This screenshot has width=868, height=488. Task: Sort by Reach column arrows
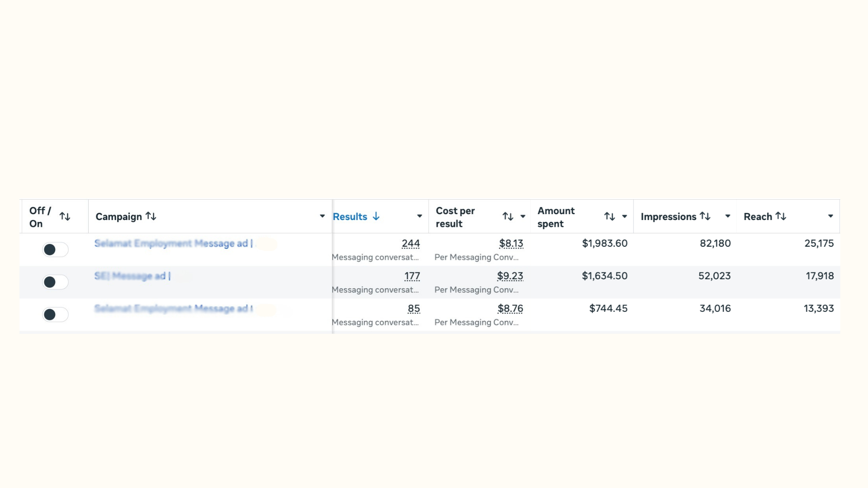click(781, 216)
